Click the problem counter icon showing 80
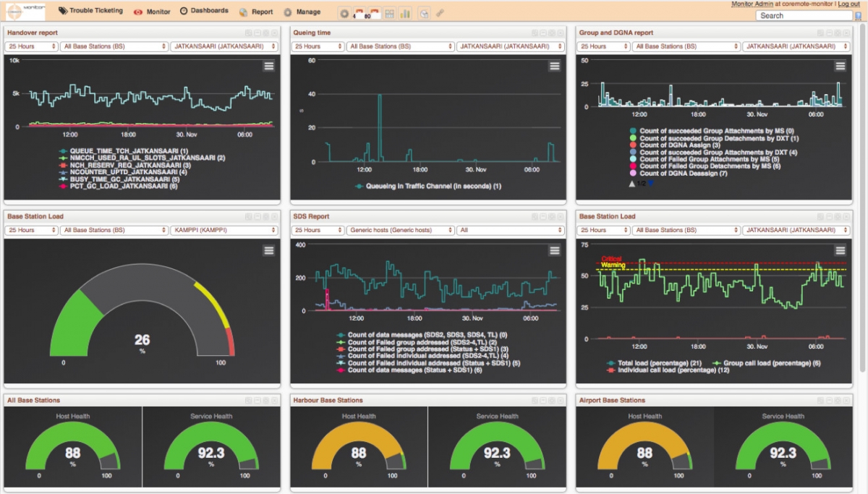Viewport: 868px width, 494px height. click(374, 13)
